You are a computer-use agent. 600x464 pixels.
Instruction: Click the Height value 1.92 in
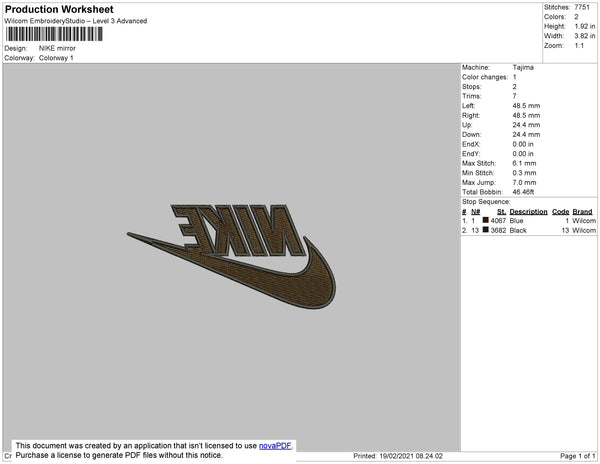[584, 26]
